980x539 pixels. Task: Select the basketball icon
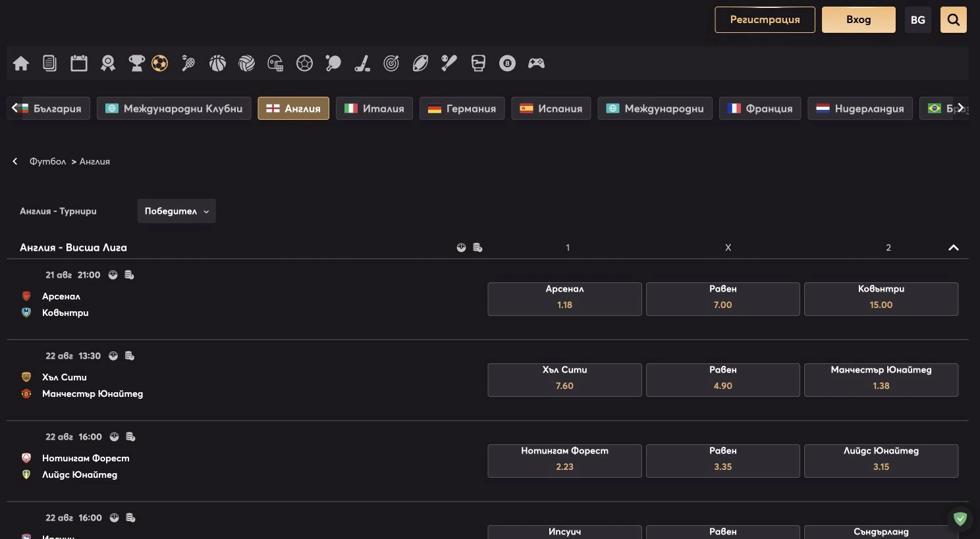click(217, 63)
